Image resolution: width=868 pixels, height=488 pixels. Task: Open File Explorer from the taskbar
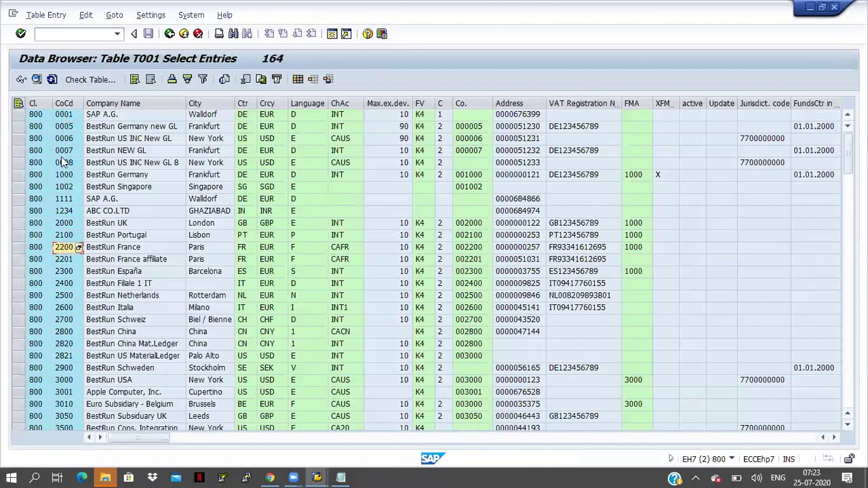point(105,479)
